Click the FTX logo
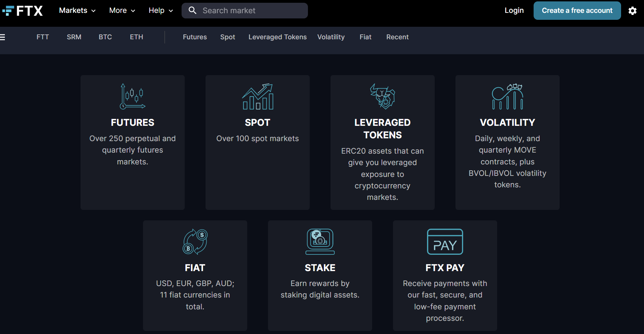This screenshot has width=644, height=334. (23, 11)
